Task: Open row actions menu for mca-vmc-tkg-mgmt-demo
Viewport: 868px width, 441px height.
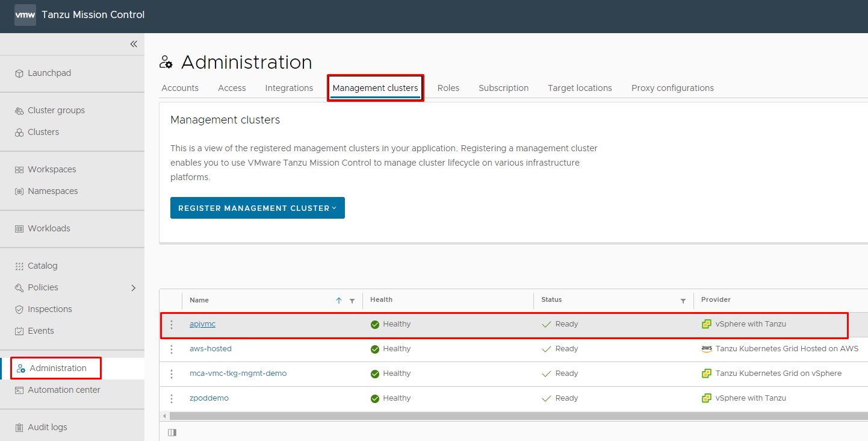Action: (172, 374)
